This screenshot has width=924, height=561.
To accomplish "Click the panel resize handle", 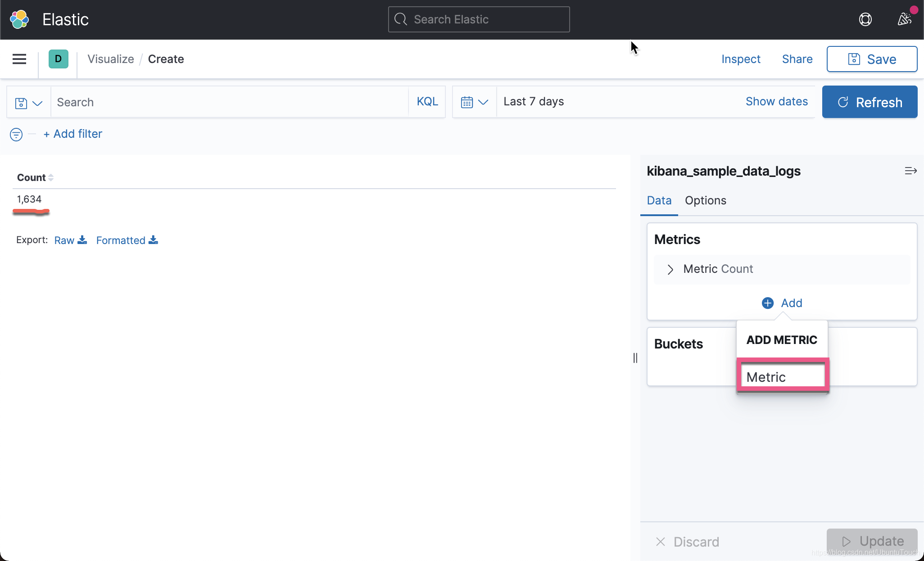I will pos(635,358).
